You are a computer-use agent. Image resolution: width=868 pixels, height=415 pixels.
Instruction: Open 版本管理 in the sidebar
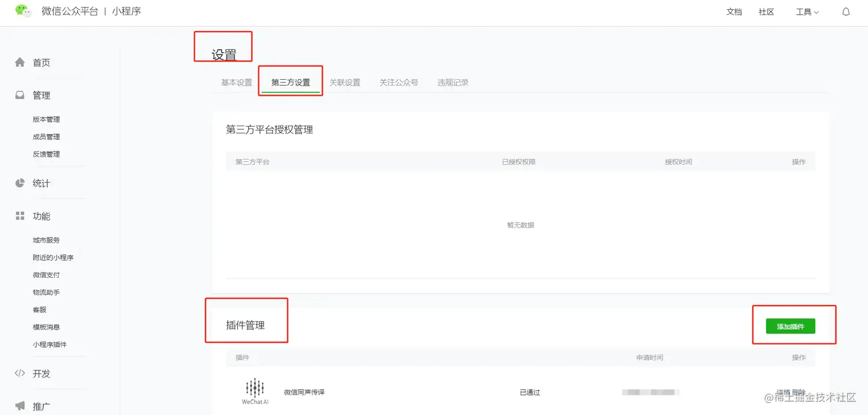[46, 119]
